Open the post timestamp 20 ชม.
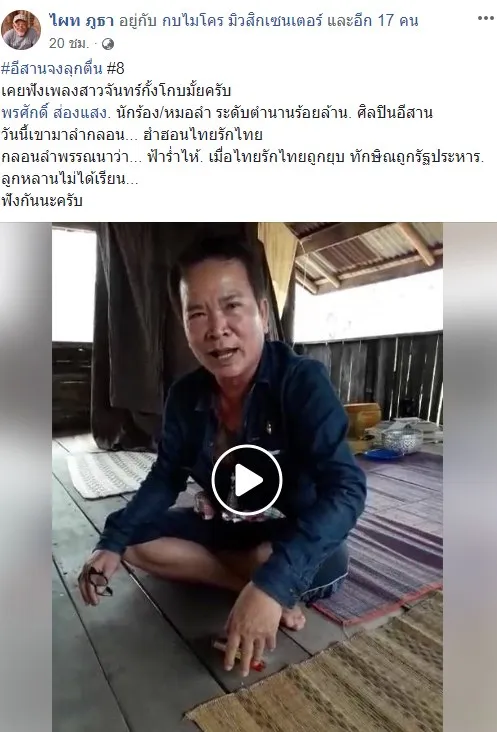Screen dimensions: 497x732 (69, 43)
